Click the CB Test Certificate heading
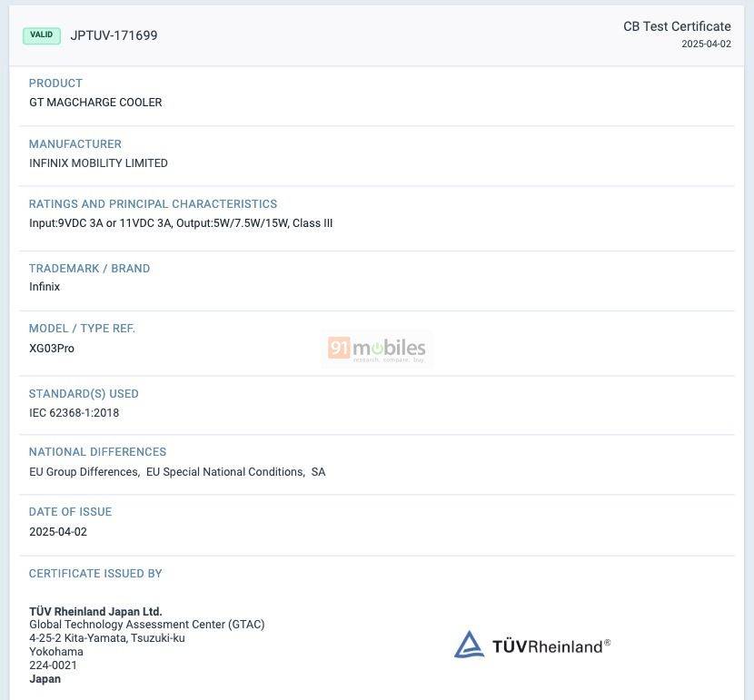The width and height of the screenshot is (754, 700). click(677, 26)
